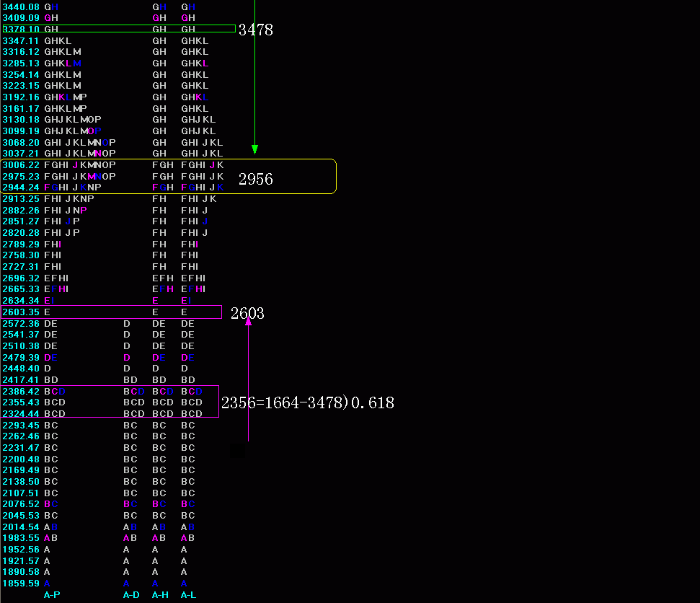Viewport: 700px width, 603px height.
Task: Select price 2851.27
Action: [x=21, y=221]
